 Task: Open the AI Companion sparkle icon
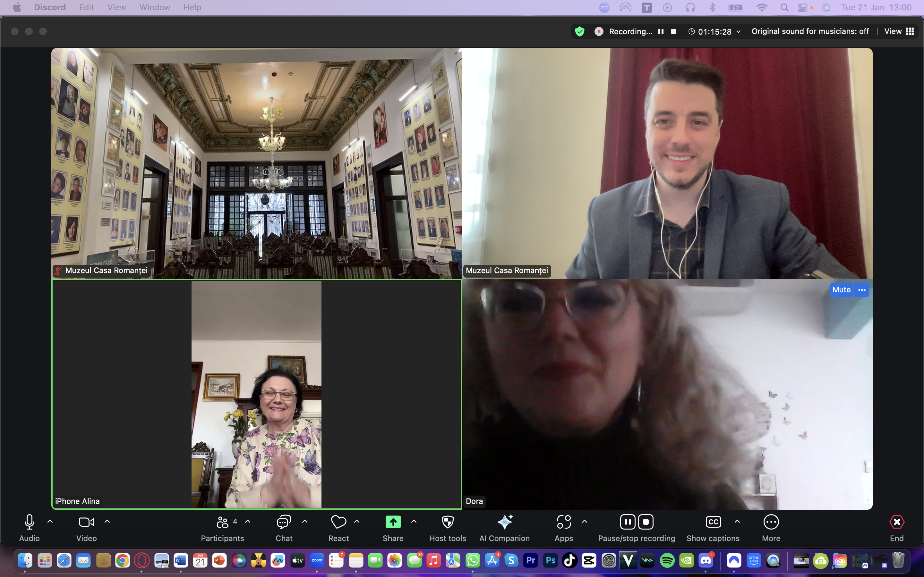pos(504,522)
